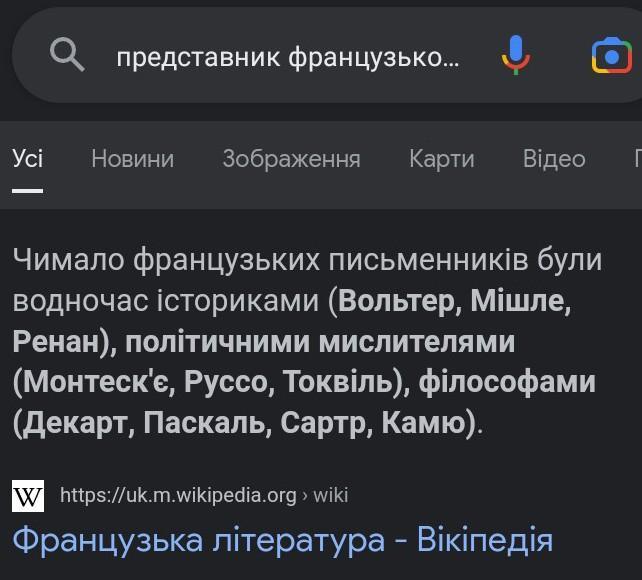This screenshot has width=642, height=580.
Task: Open the Французька література - Вікіпедія link
Action: [282, 540]
